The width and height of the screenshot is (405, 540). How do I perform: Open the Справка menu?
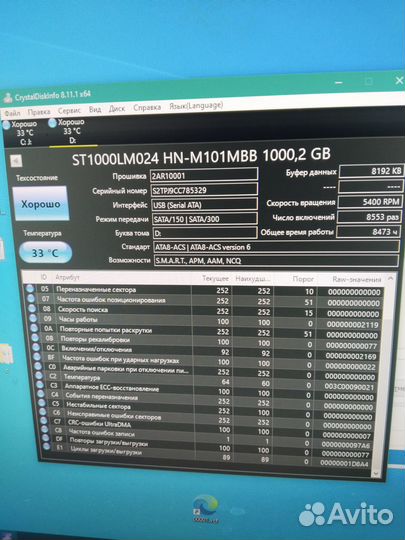coord(147,107)
